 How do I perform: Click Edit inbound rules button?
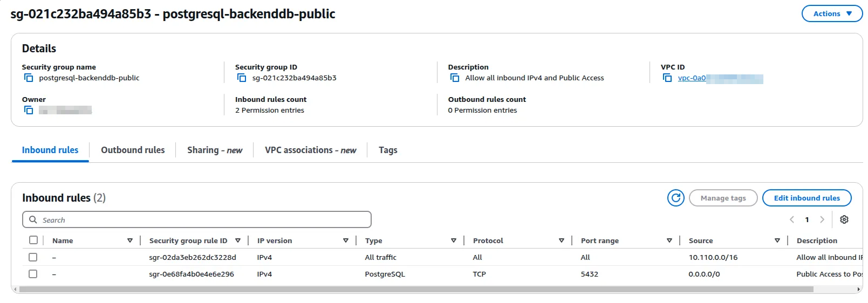(807, 198)
